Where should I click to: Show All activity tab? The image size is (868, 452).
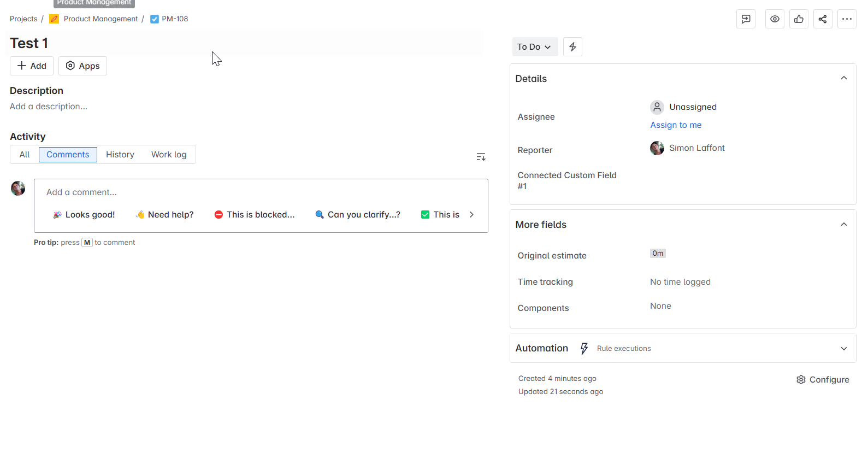click(25, 155)
